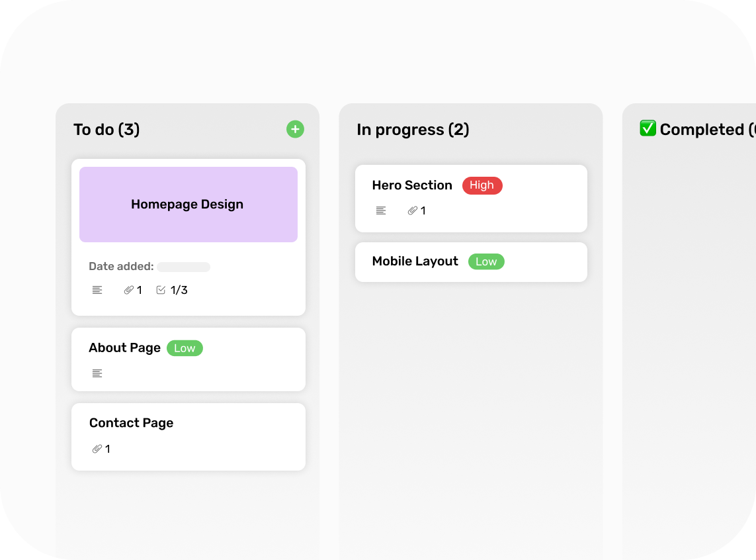Image resolution: width=756 pixels, height=560 pixels.
Task: Click attachment paperclip on Hero Section card
Action: pos(413,210)
